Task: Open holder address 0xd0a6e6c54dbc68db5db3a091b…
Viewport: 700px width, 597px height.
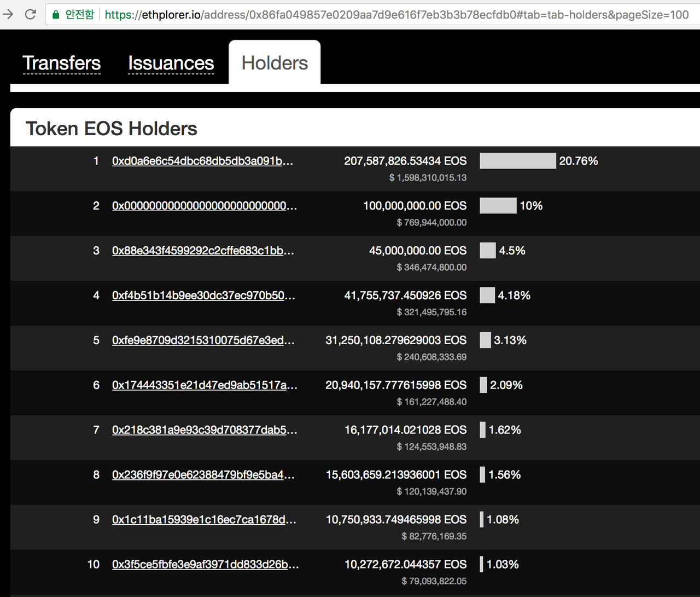Action: tap(203, 161)
